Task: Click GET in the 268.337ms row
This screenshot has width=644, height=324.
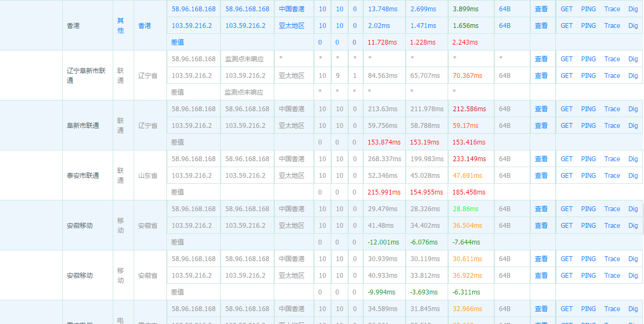Action: pyautogui.click(x=567, y=159)
